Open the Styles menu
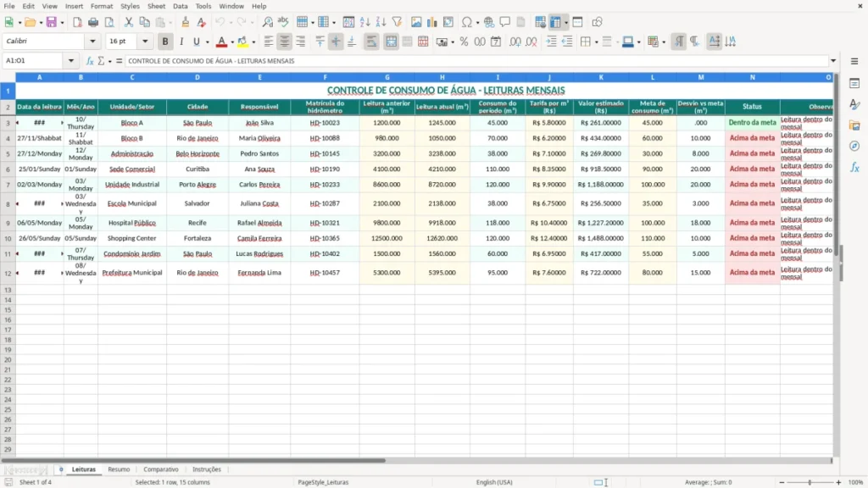 tap(130, 6)
